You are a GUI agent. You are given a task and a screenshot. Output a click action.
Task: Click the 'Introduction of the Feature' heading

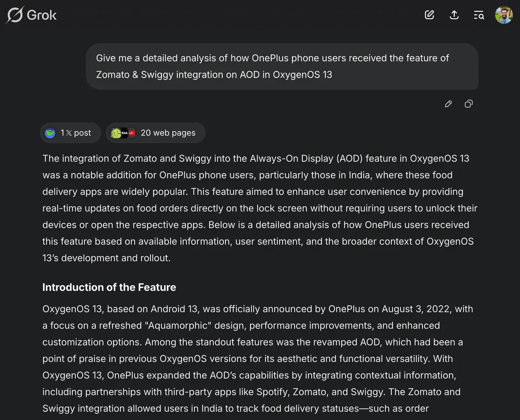(x=109, y=287)
